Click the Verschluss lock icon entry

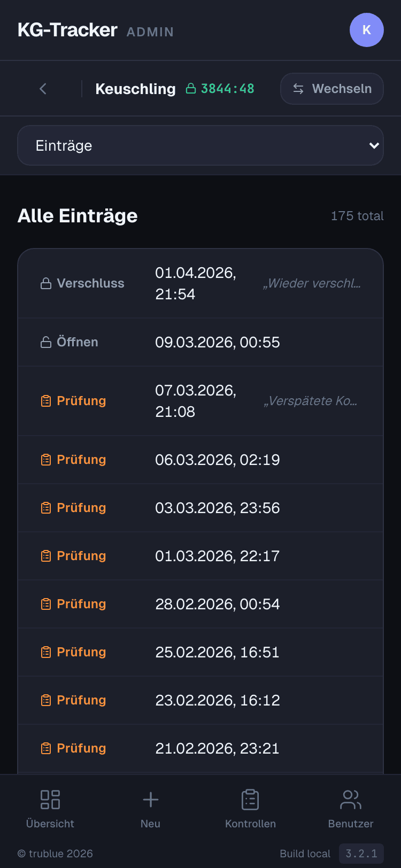[47, 283]
